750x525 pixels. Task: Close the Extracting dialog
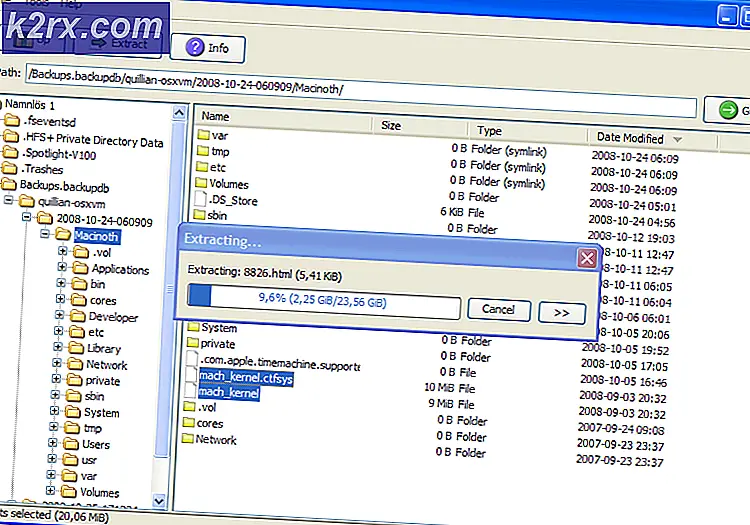(x=587, y=258)
